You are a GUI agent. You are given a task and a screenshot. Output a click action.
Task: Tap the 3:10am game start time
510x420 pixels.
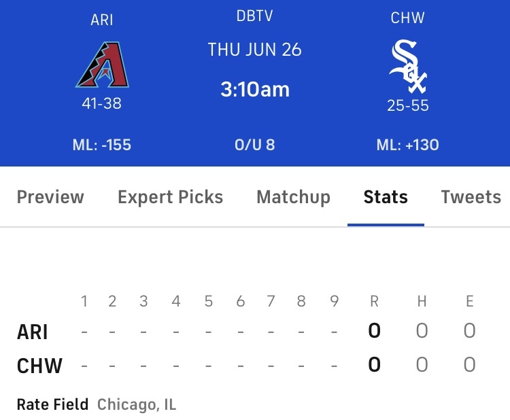click(255, 90)
